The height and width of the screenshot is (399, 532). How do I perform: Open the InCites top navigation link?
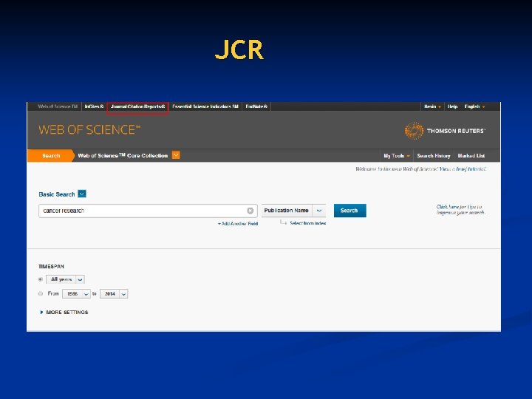tap(94, 106)
